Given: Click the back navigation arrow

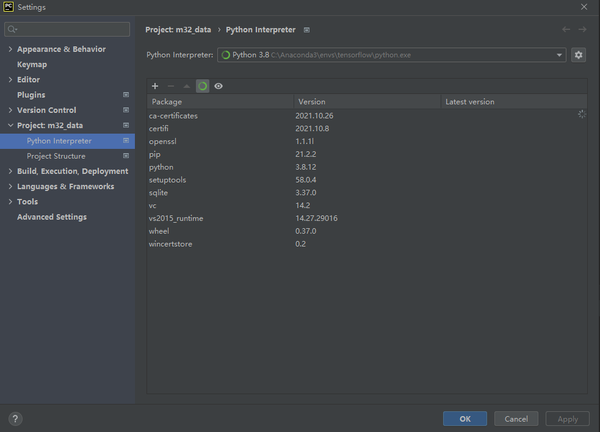Looking at the screenshot, I should coord(566,30).
